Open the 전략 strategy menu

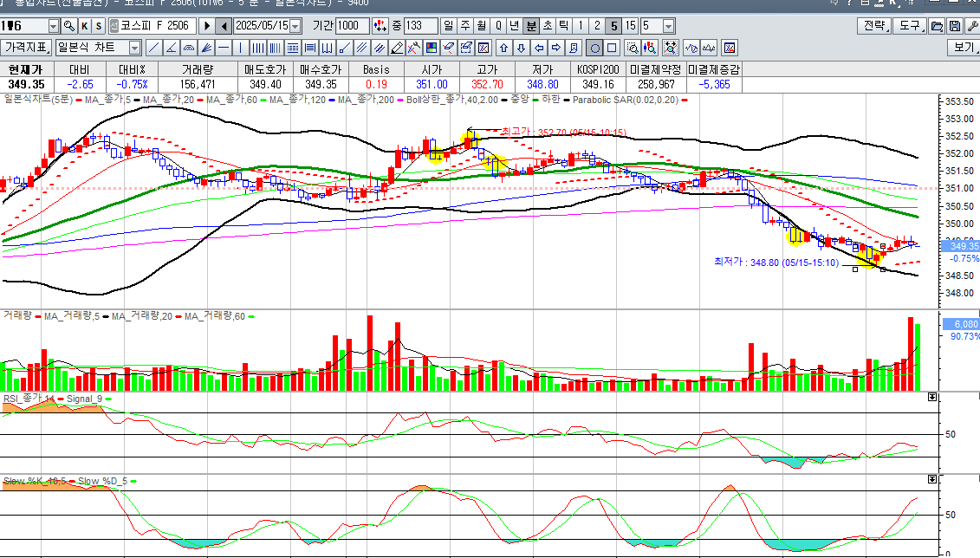coord(873,26)
